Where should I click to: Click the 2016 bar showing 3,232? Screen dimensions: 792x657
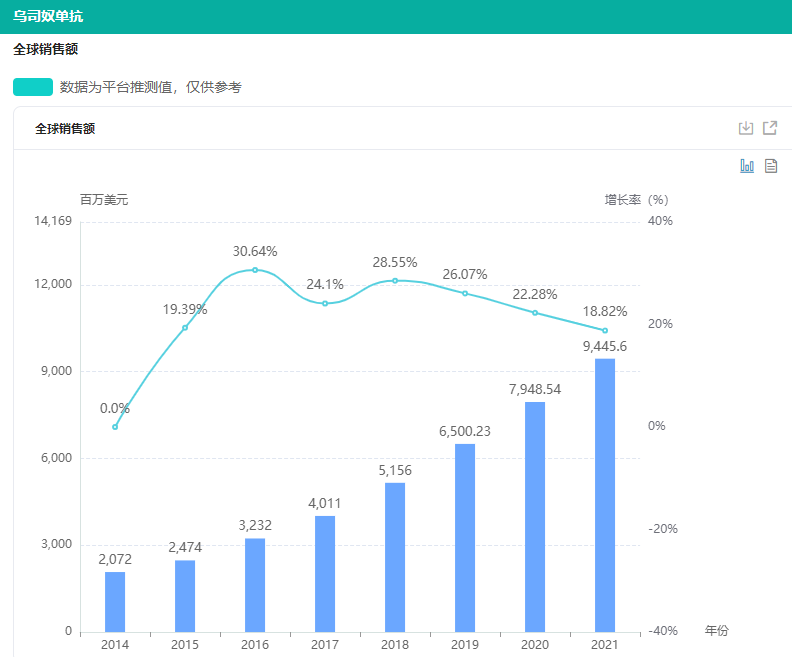(255, 585)
